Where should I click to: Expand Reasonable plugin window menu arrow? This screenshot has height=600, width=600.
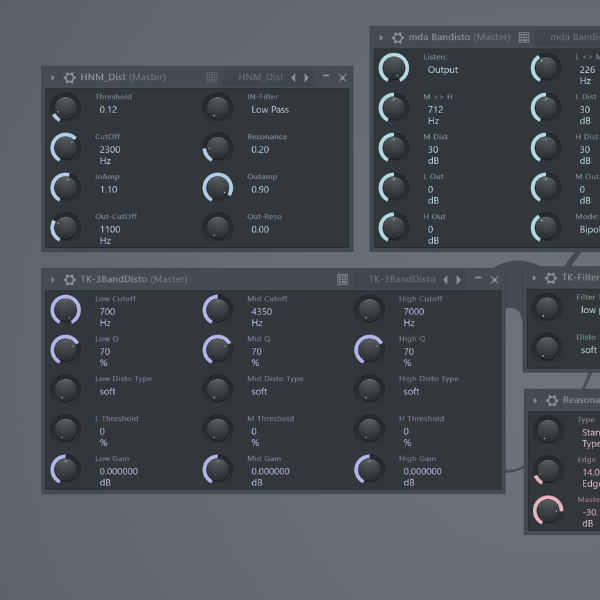point(535,401)
